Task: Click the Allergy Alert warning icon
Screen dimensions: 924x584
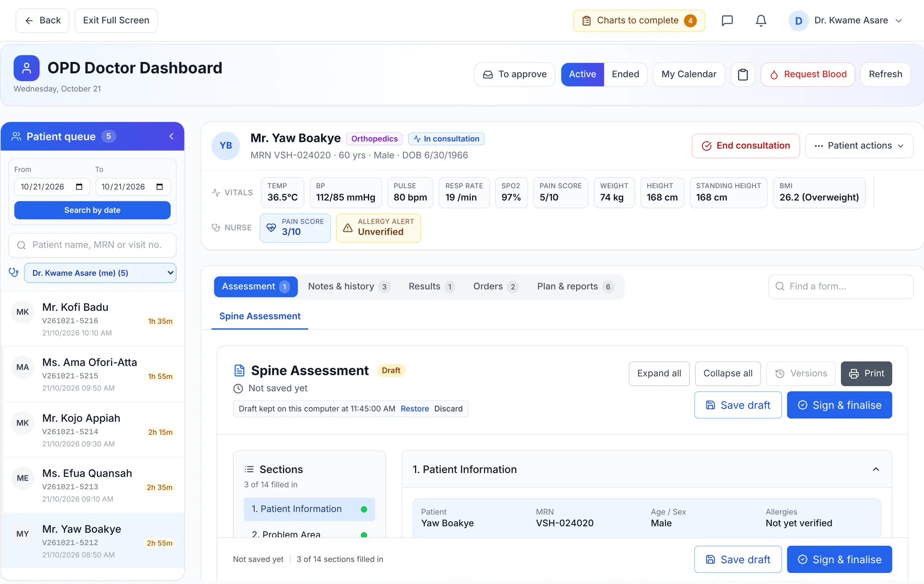Action: (x=348, y=228)
